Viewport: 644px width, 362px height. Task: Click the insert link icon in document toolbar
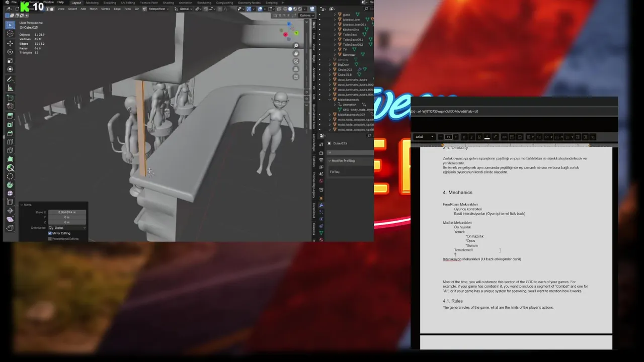point(505,137)
